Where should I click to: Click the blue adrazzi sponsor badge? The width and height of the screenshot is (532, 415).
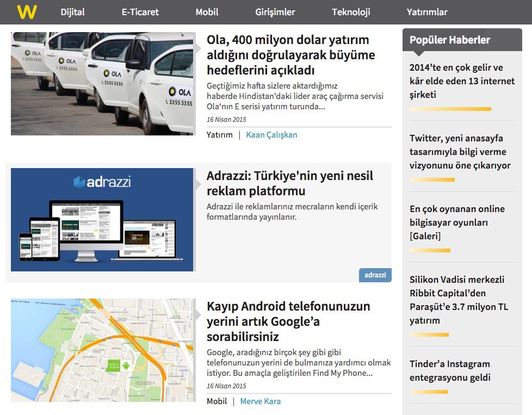[x=375, y=275]
